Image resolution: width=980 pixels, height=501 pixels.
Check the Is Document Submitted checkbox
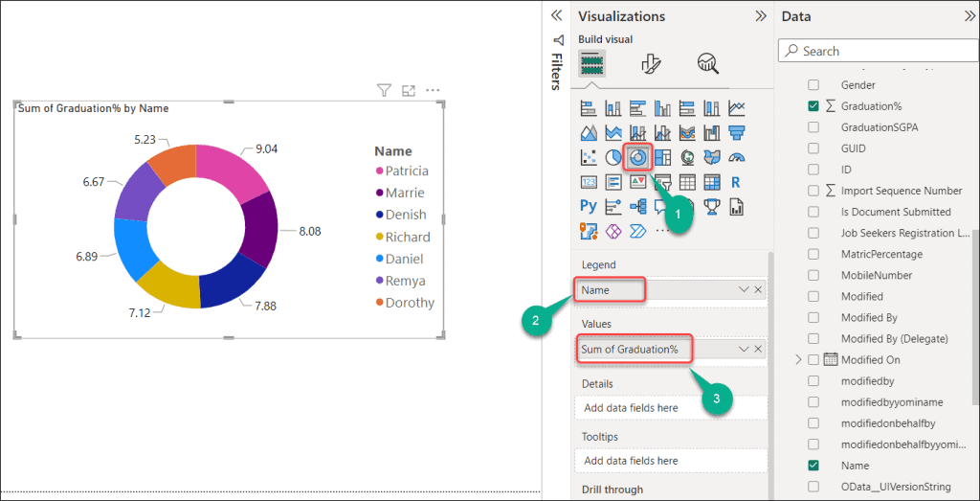pos(813,212)
